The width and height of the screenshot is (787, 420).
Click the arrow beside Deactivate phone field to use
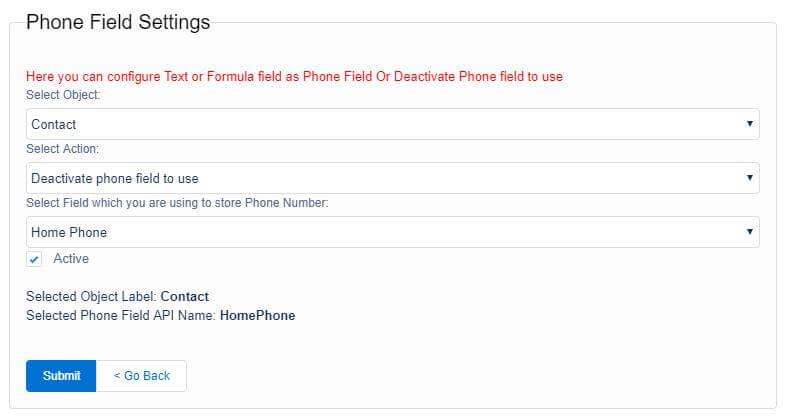coord(749,178)
